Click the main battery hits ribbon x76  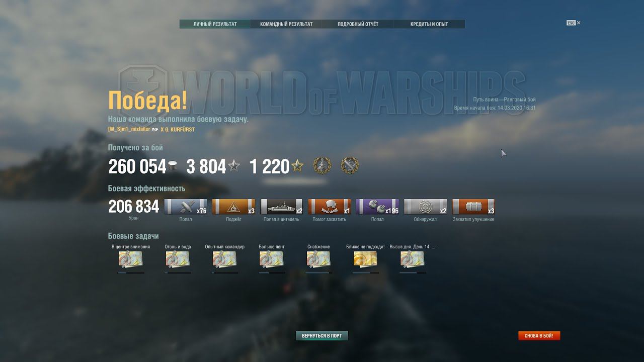(186, 207)
